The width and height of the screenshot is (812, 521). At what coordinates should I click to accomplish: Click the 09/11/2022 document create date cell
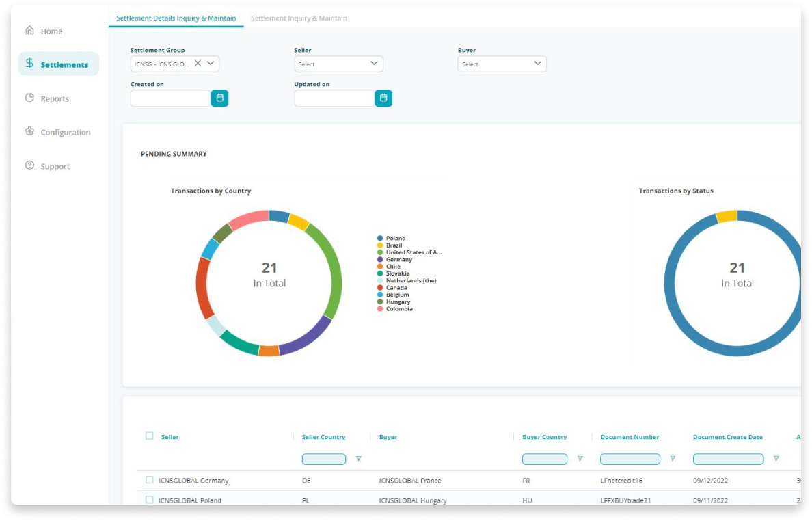coord(711,500)
